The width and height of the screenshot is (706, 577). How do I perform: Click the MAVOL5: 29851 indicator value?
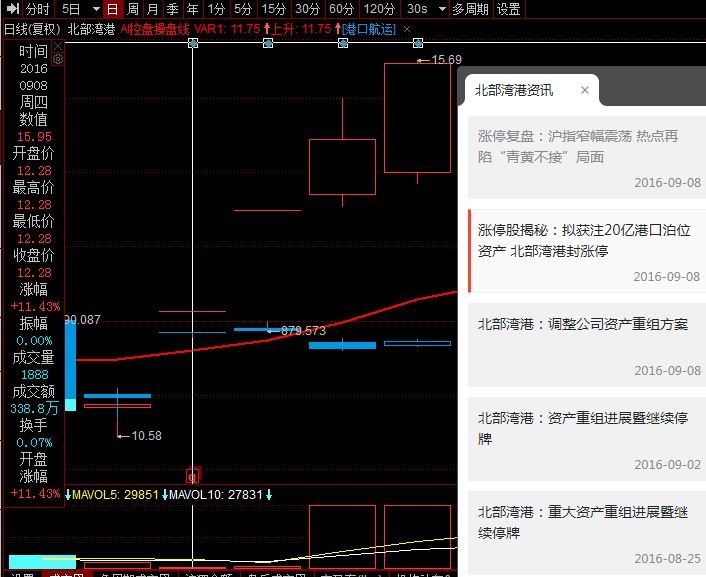click(115, 495)
